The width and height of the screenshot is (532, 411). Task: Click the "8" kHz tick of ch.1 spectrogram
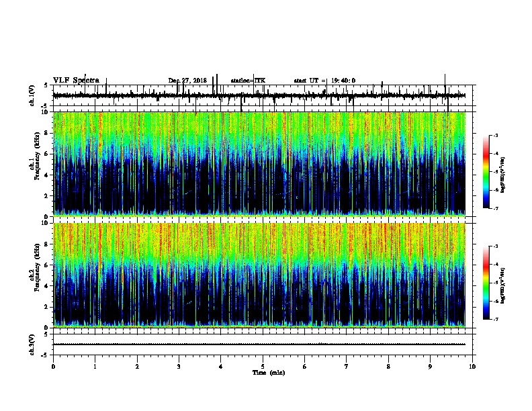[47, 133]
